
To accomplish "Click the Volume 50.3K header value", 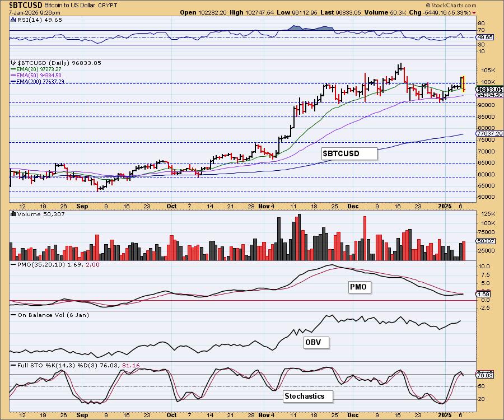I will (386, 12).
